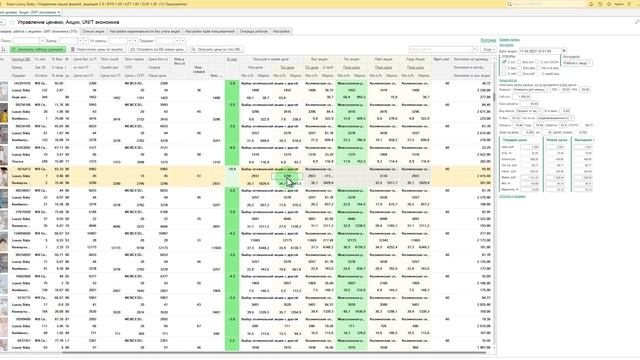Viewport: 640px width, 360px height.
Task: Click the % руп column header
Action: [x=232, y=60]
